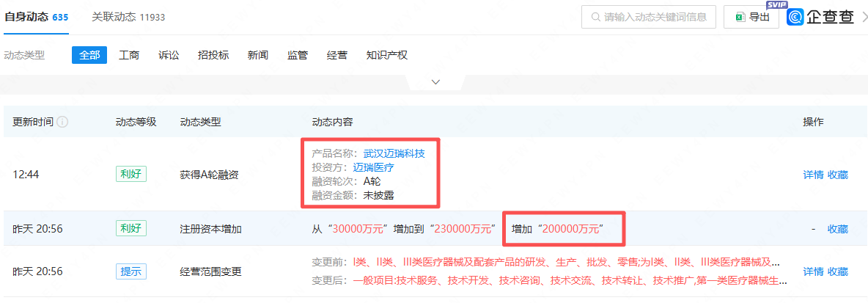868x303 pixels.
Task: Filter by 招投标 type
Action: click(213, 55)
